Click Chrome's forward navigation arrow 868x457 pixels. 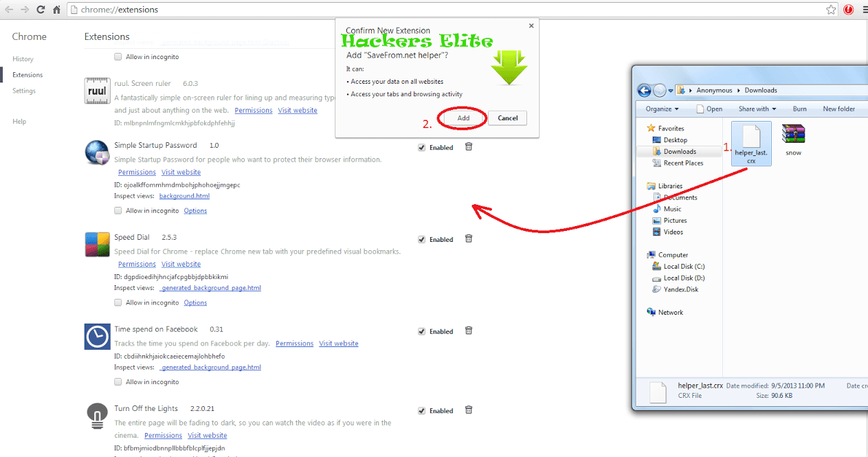[x=25, y=10]
